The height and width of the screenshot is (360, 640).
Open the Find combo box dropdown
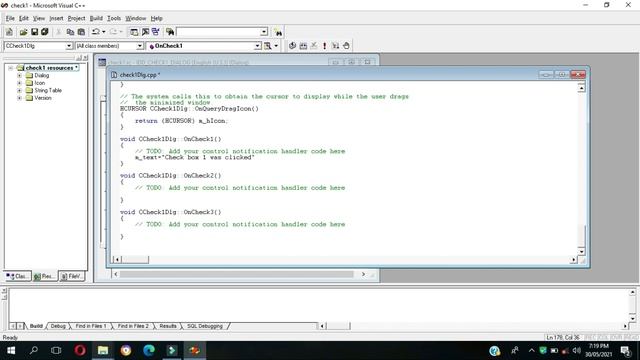pyautogui.click(x=264, y=32)
